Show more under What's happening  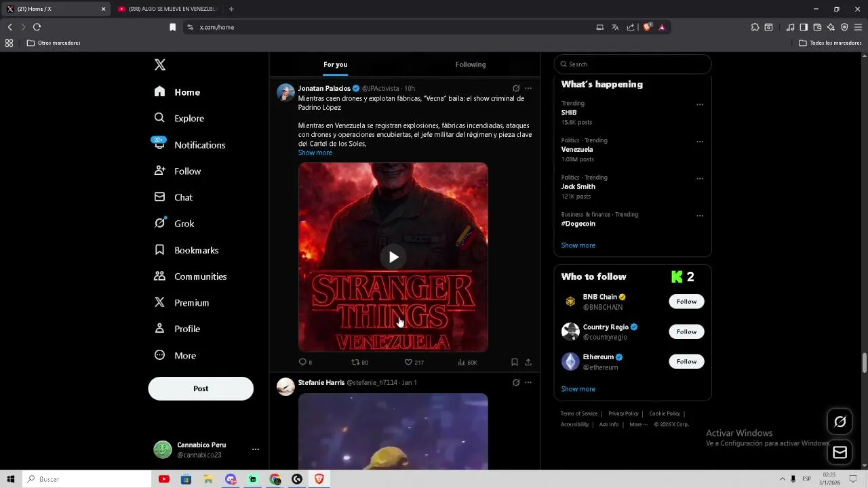point(578,245)
